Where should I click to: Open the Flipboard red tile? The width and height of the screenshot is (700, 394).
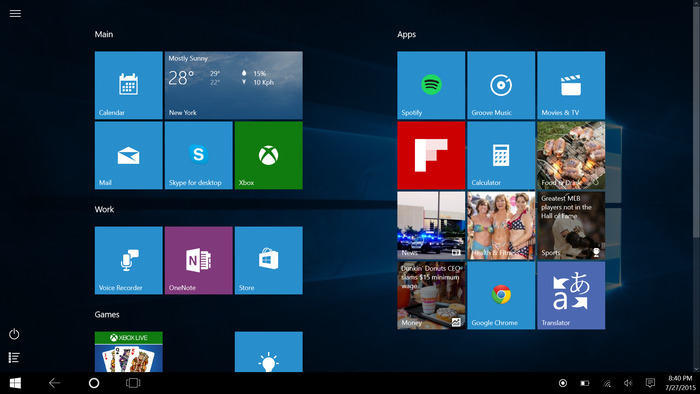click(431, 155)
